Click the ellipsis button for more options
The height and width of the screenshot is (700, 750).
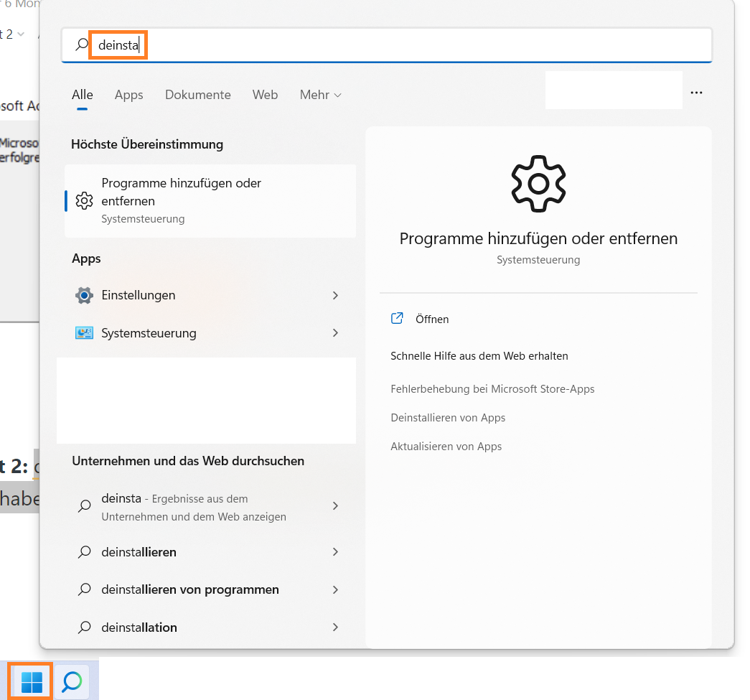(696, 92)
